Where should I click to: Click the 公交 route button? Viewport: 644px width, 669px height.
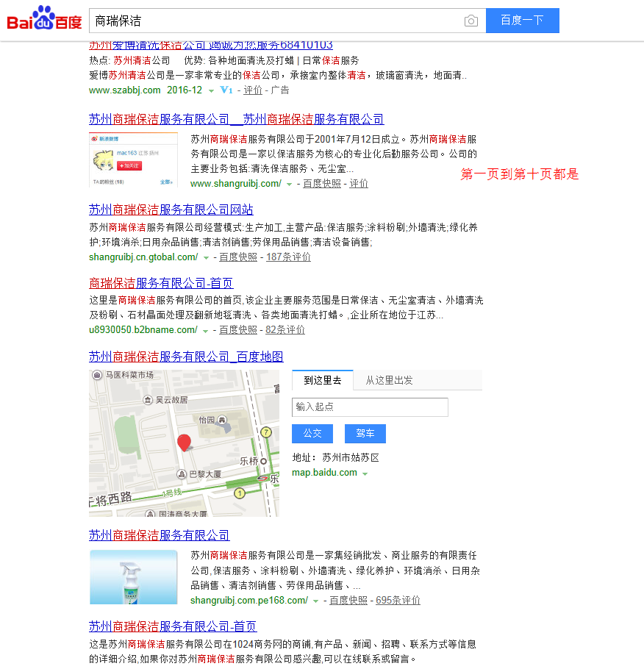(312, 434)
